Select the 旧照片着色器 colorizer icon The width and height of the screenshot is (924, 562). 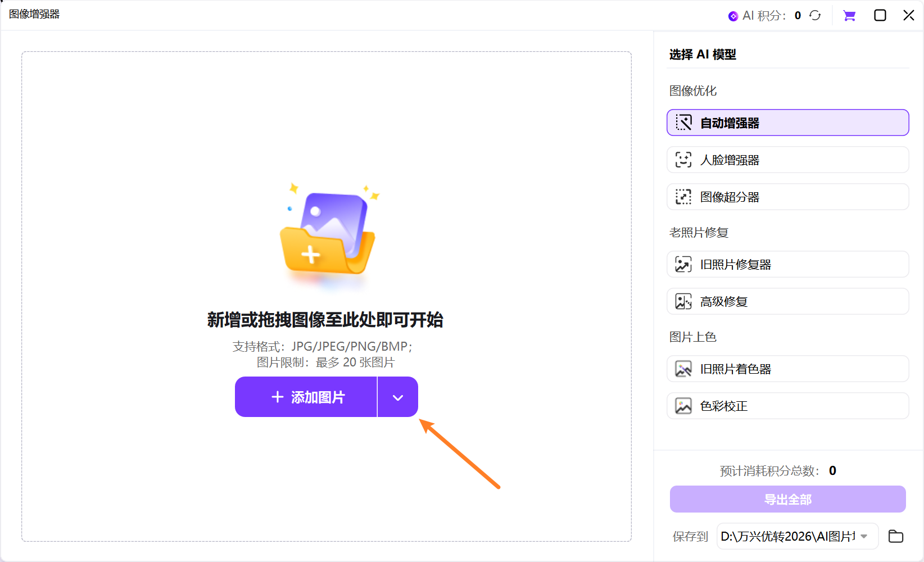click(x=683, y=369)
